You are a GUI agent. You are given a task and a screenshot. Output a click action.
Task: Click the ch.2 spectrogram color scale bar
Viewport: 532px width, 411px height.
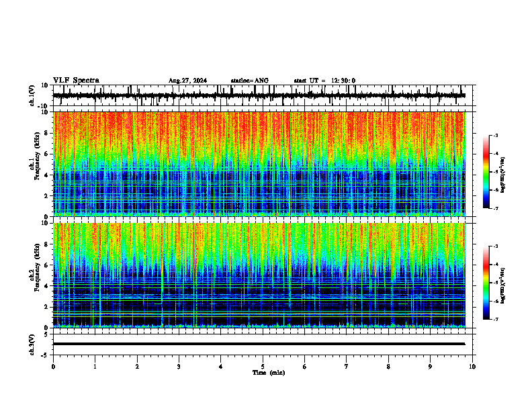tap(486, 283)
